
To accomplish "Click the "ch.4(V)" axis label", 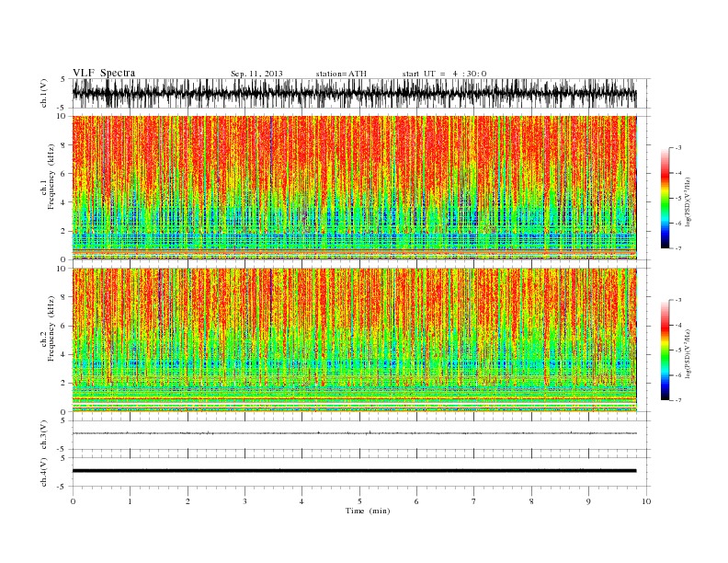I will click(x=44, y=472).
